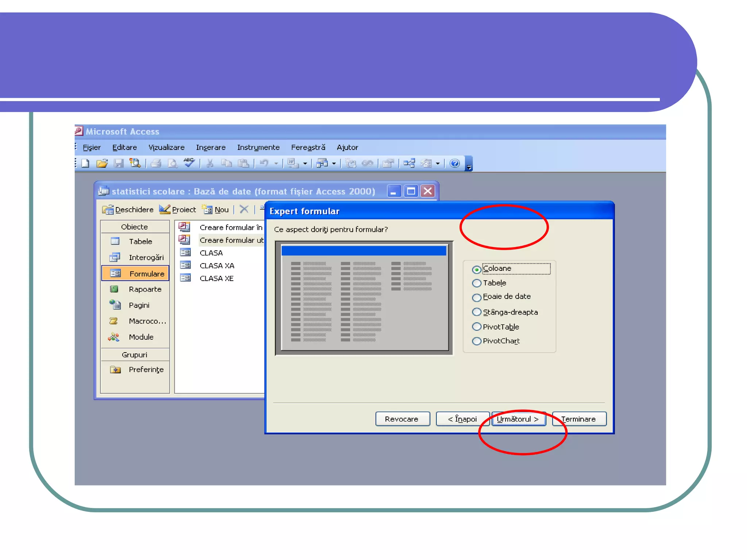This screenshot has width=747, height=560.
Task: Click the File Search toolbar icon
Action: pyautogui.click(x=135, y=163)
